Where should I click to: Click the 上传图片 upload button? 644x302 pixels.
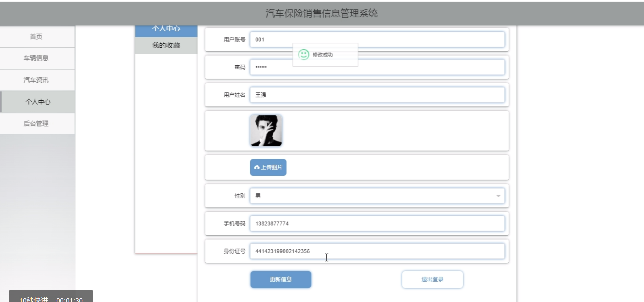point(268,167)
